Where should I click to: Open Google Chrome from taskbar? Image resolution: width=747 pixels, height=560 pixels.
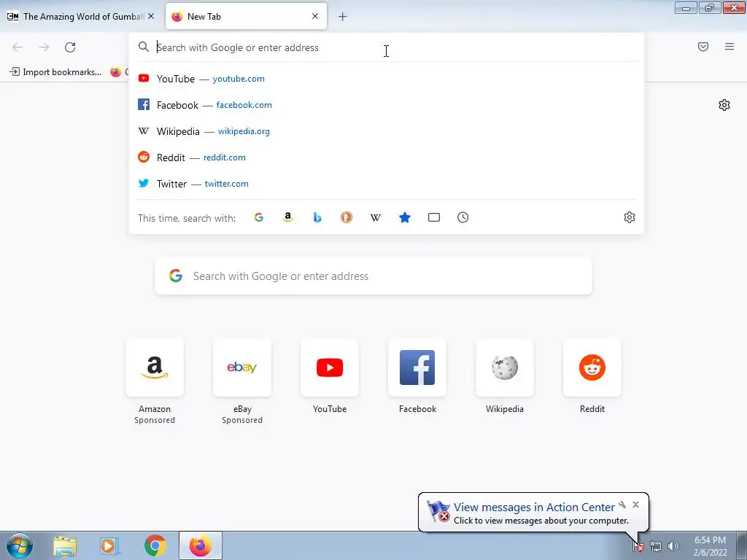tap(155, 546)
